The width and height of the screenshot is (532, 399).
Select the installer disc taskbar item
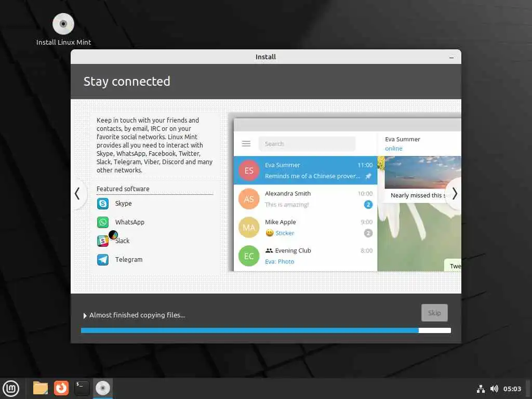[x=103, y=388]
